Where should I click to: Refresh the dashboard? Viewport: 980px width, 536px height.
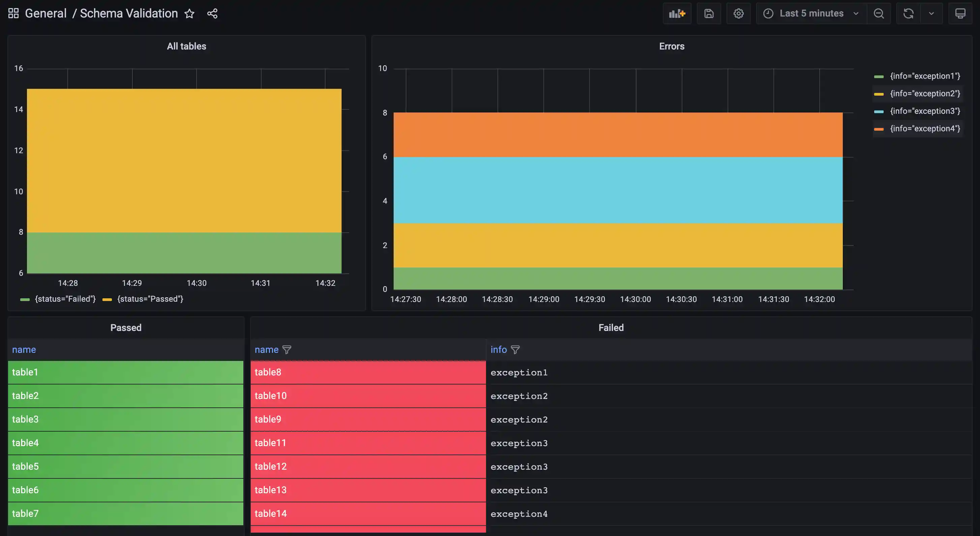click(x=908, y=14)
